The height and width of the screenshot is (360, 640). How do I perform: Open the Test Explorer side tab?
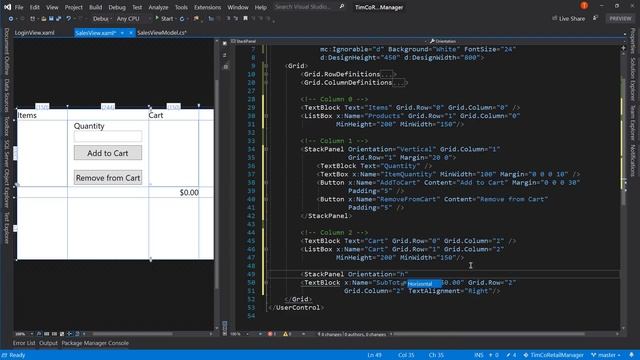pyautogui.click(x=7, y=228)
